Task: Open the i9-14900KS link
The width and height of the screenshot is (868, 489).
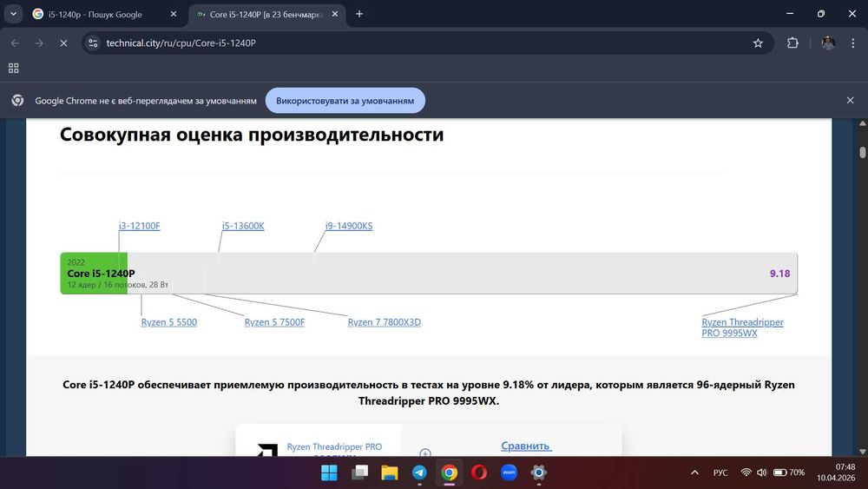Action: (349, 226)
